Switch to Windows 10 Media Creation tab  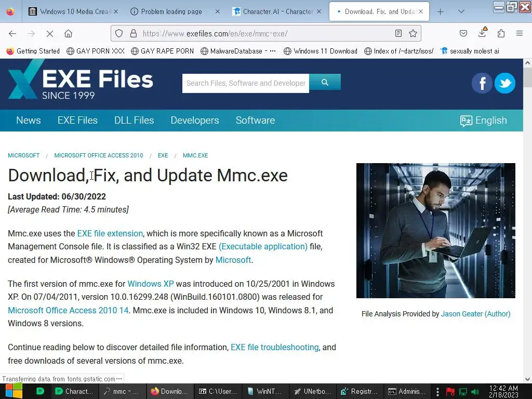point(74,11)
